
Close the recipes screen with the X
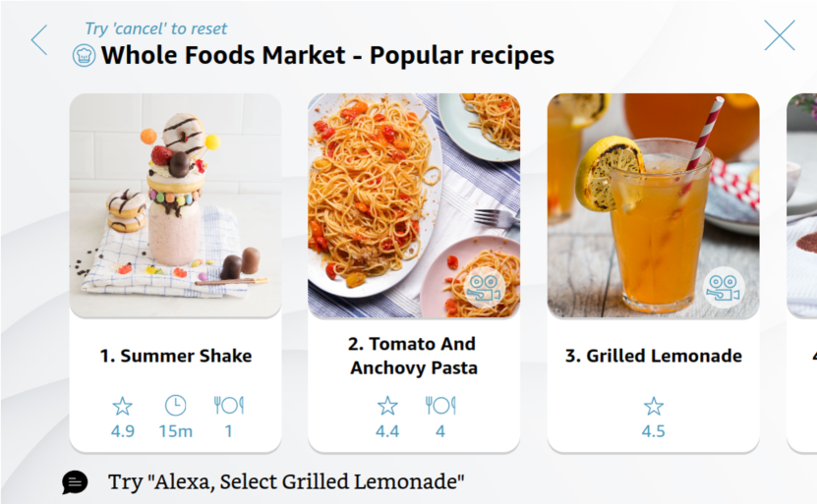[x=779, y=35]
